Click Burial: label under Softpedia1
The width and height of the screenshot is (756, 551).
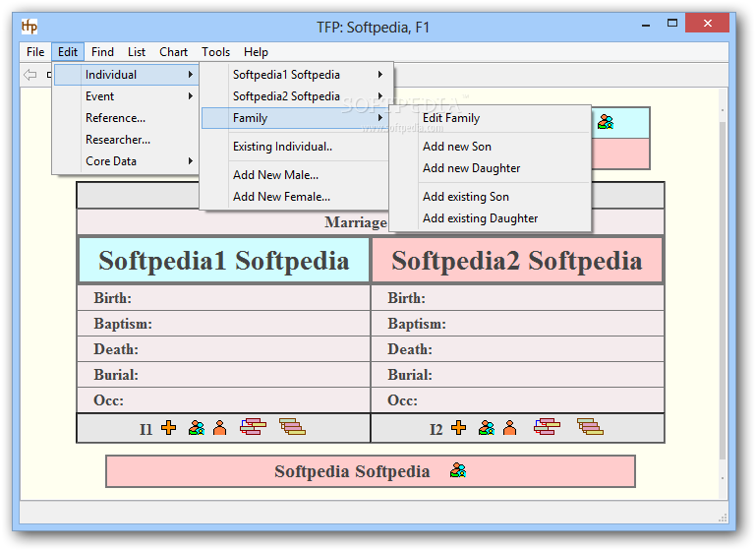(116, 375)
